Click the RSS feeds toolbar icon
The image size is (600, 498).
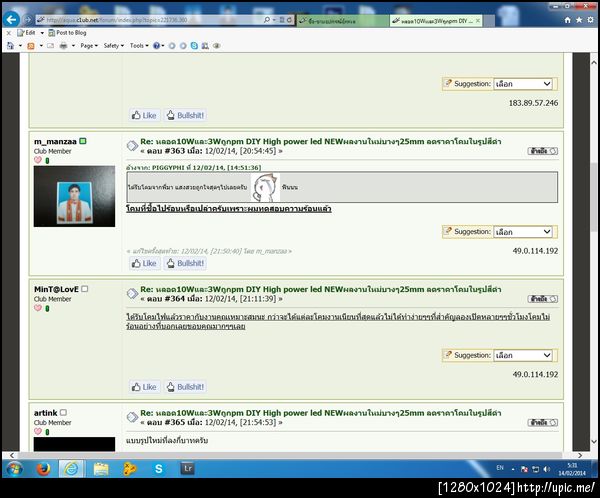31,46
